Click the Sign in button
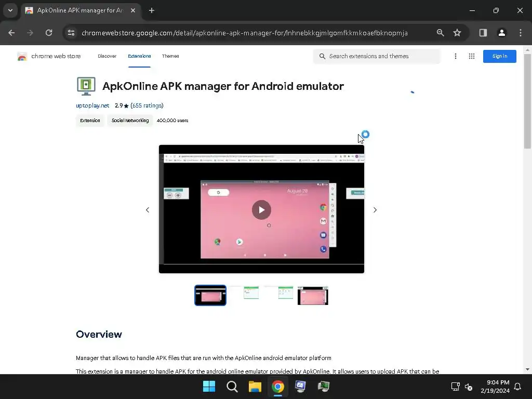The width and height of the screenshot is (532, 399). tap(499, 56)
